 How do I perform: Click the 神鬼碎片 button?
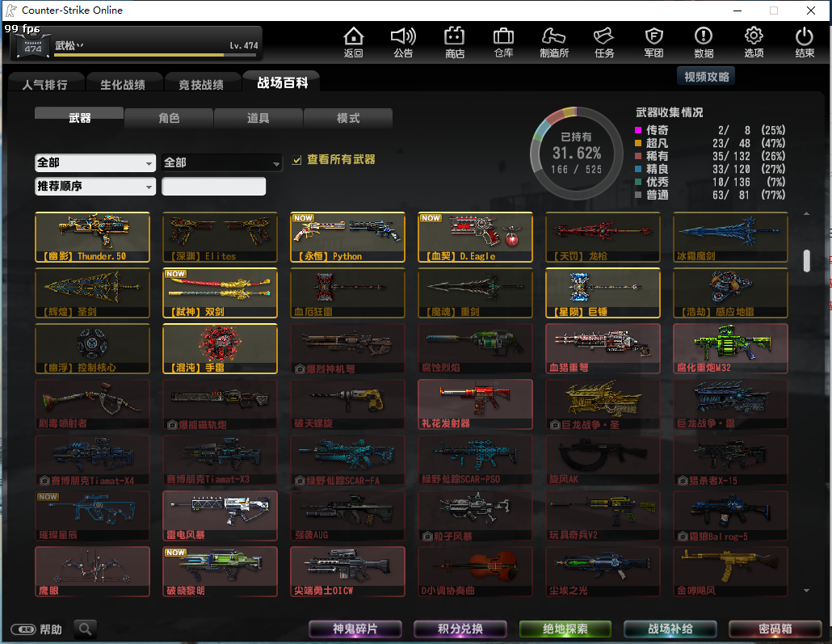pos(355,629)
